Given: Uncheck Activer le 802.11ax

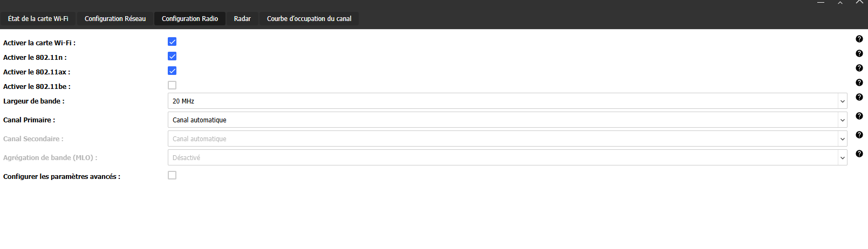Looking at the screenshot, I should pos(172,71).
